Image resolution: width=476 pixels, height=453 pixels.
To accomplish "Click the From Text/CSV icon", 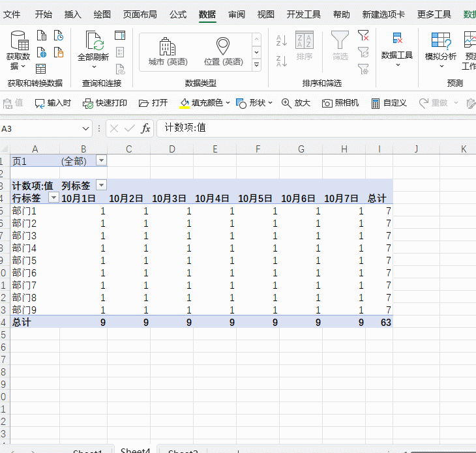I will pos(42,35).
